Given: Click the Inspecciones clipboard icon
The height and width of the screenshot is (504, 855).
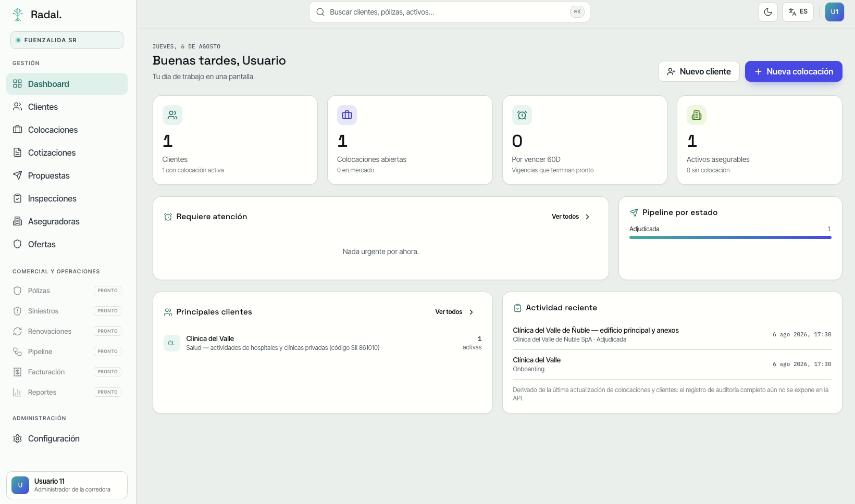Looking at the screenshot, I should 18,198.
